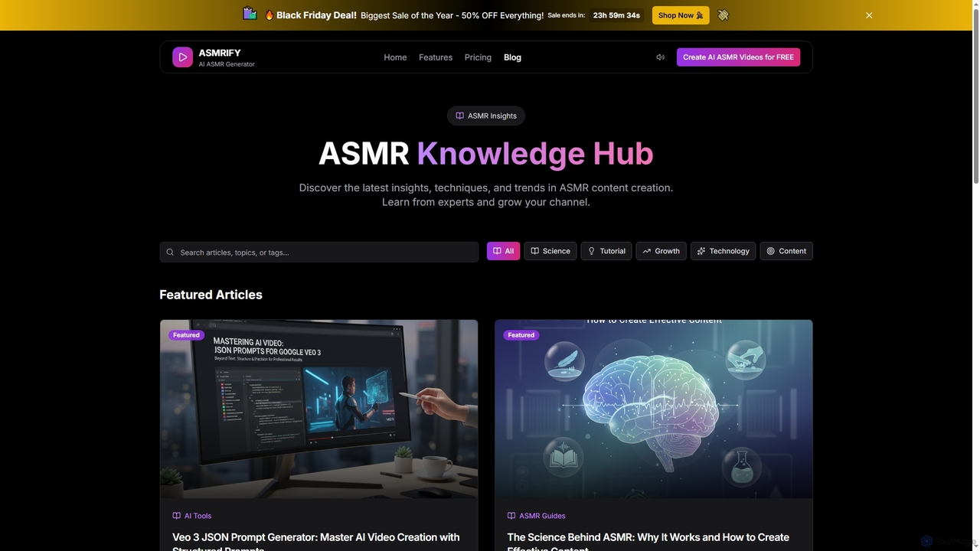Close the Black Friday banner
The image size is (980, 551).
(869, 15)
